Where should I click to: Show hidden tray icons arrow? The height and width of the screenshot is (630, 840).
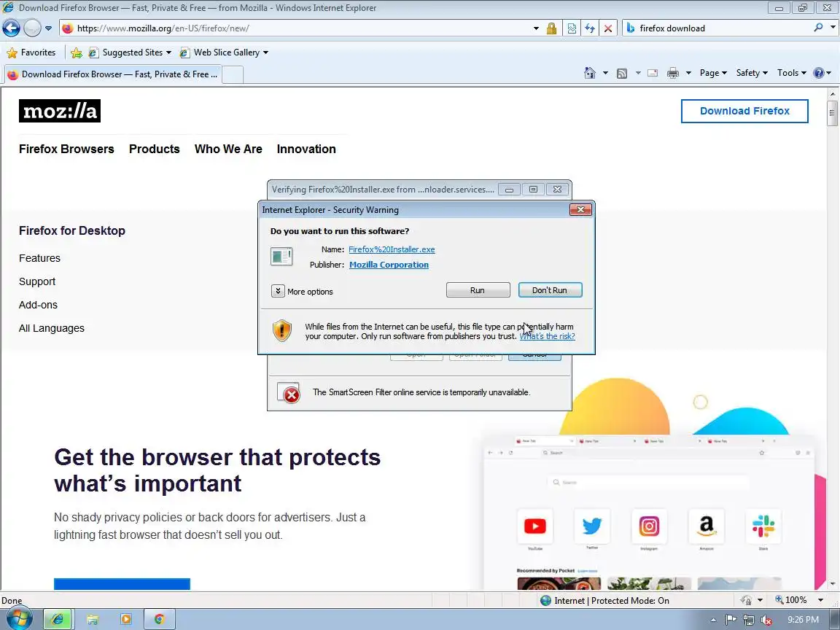point(713,620)
